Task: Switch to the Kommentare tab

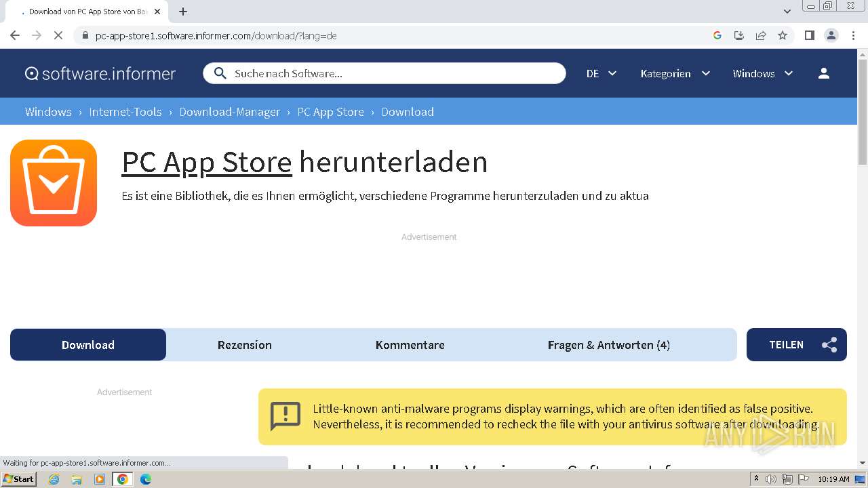Action: (410, 345)
